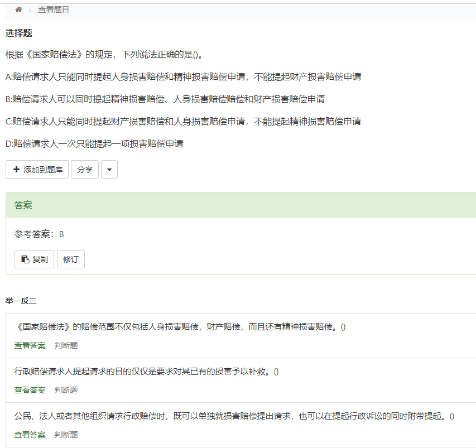Click the 判断题 tag on the first related question
Screen dimensions: 476x448
click(x=67, y=345)
